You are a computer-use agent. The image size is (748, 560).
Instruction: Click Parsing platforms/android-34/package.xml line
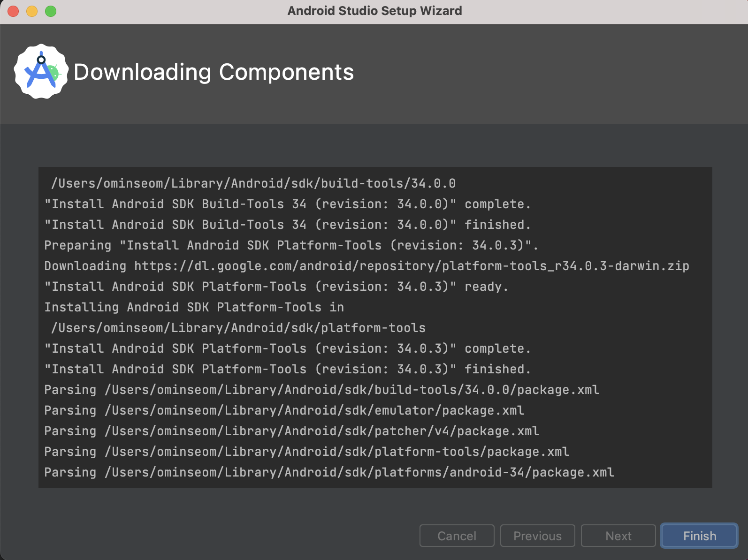pos(329,472)
